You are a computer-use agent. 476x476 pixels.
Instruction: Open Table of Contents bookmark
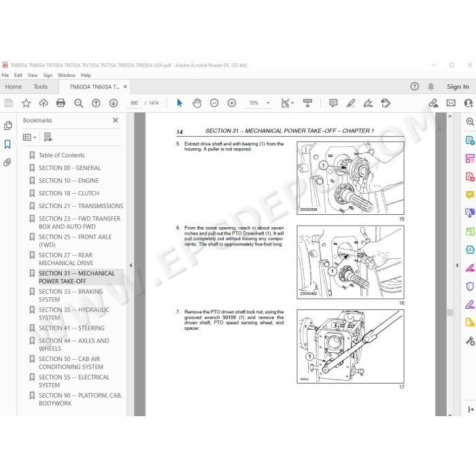tap(62, 155)
